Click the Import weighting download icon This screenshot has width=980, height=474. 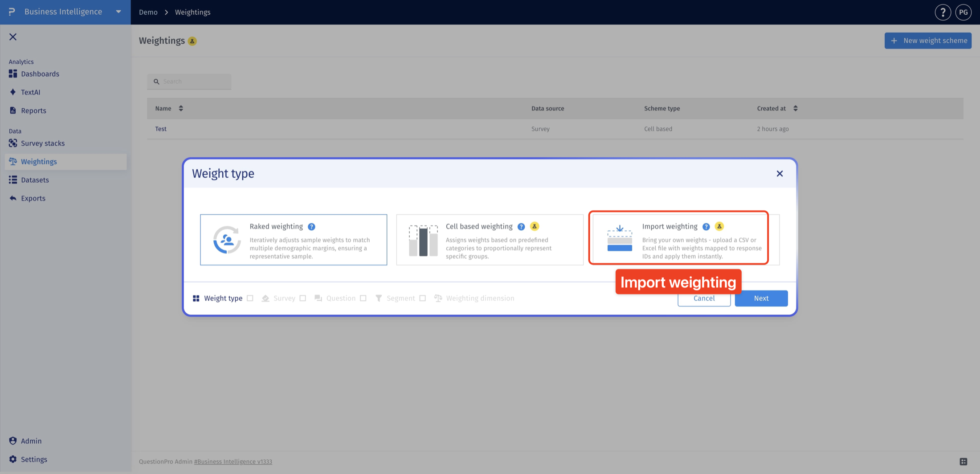pos(620,238)
